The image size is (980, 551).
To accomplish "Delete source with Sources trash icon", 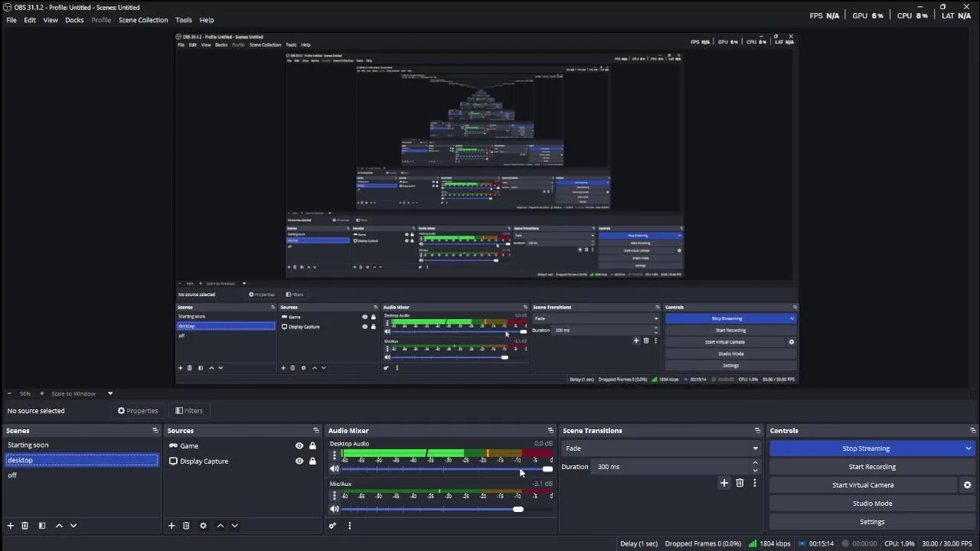I will (186, 526).
